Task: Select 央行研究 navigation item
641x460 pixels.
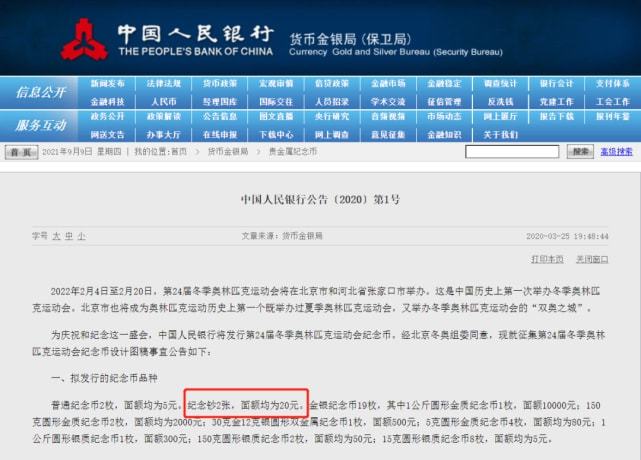Action: 332,117
